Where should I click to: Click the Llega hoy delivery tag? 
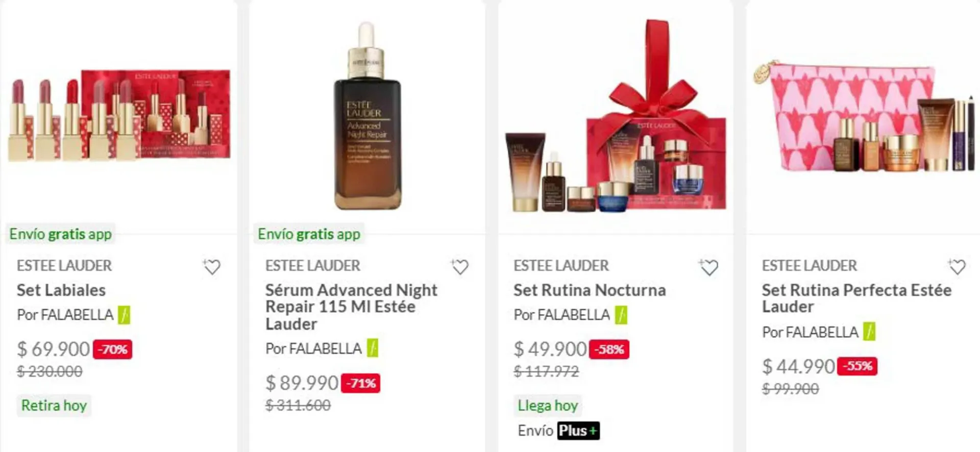click(548, 406)
